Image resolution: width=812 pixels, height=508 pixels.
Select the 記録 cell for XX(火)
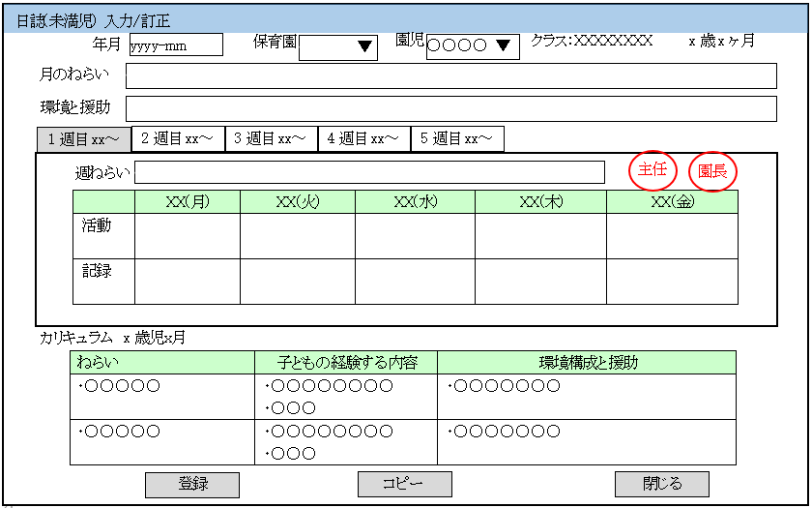click(x=297, y=281)
